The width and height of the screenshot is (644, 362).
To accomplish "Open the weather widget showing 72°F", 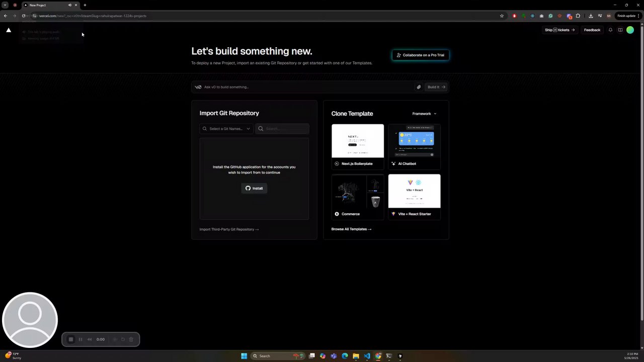I will [x=13, y=356].
